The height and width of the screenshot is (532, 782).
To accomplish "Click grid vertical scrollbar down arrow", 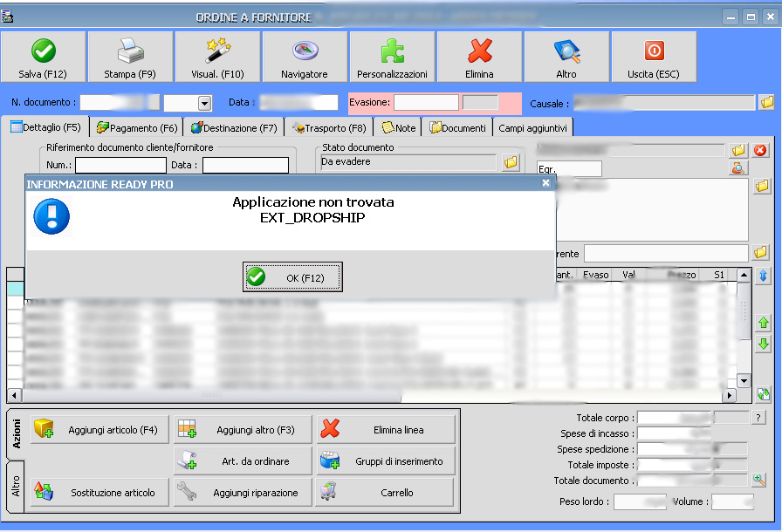I will pos(744,380).
